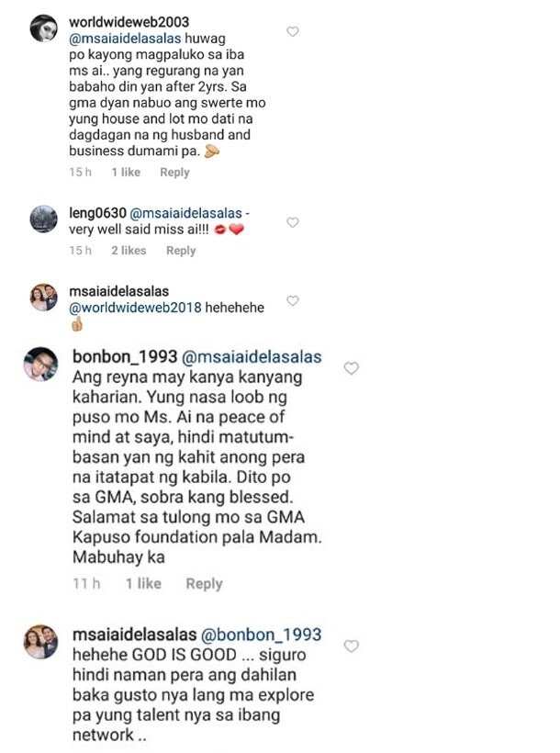560x753 pixels.
Task: Heart bonbon_1993's comment about GMA
Action: click(351, 368)
